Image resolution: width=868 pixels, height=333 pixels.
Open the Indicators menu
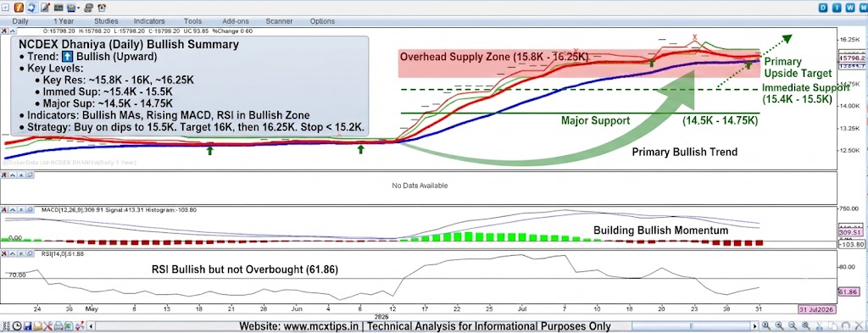[149, 21]
